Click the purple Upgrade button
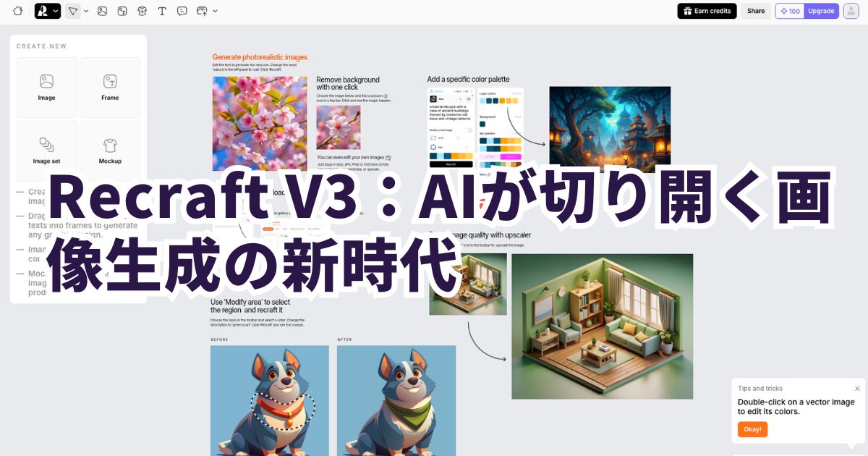 pyautogui.click(x=821, y=11)
